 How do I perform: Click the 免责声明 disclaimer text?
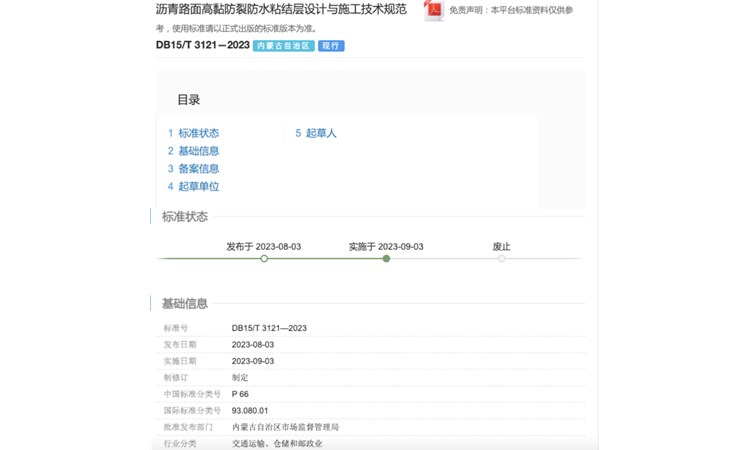(x=511, y=10)
